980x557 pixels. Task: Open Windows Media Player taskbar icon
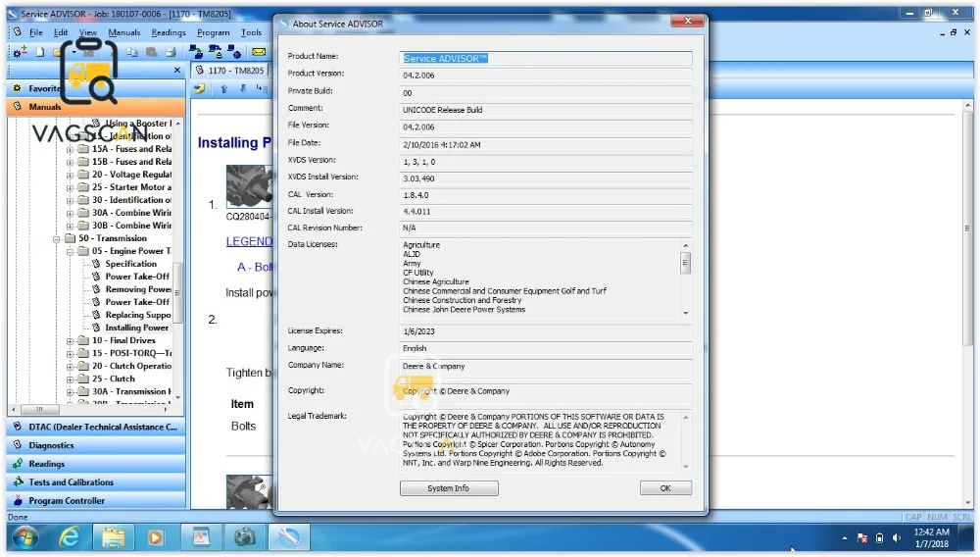155,537
